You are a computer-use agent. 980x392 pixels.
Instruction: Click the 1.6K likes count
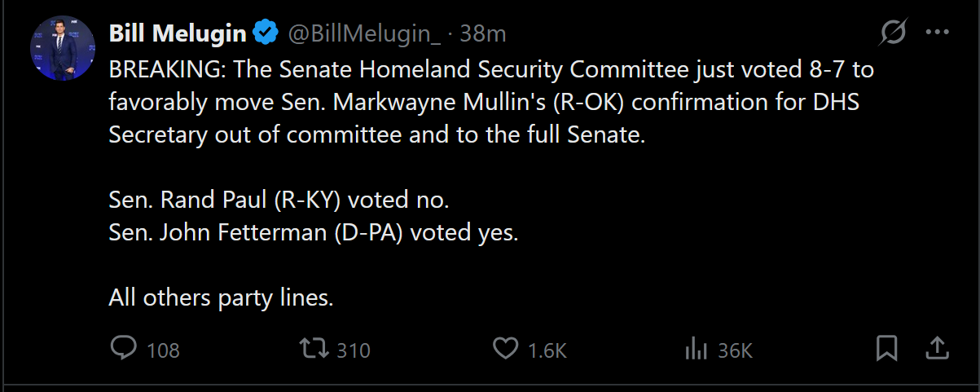click(547, 350)
